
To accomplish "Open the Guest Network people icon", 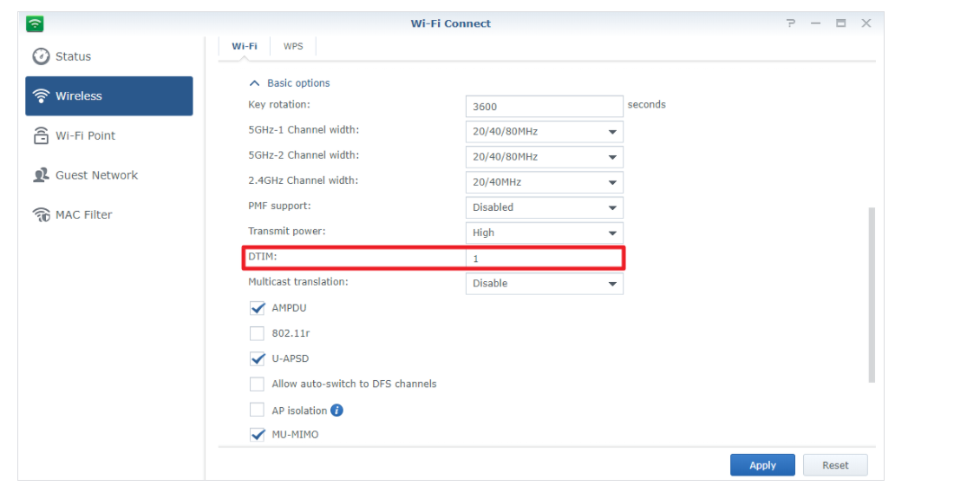I will point(41,175).
